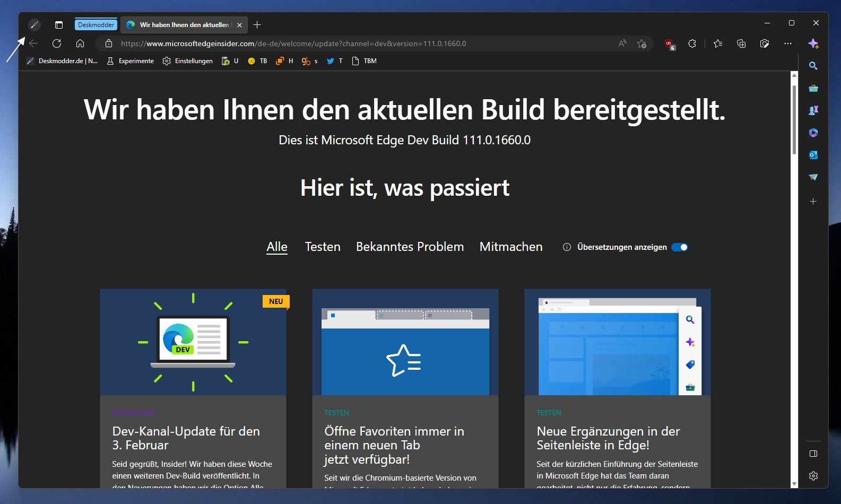841x504 pixels.
Task: Click the address bar URL
Action: pyautogui.click(x=293, y=44)
